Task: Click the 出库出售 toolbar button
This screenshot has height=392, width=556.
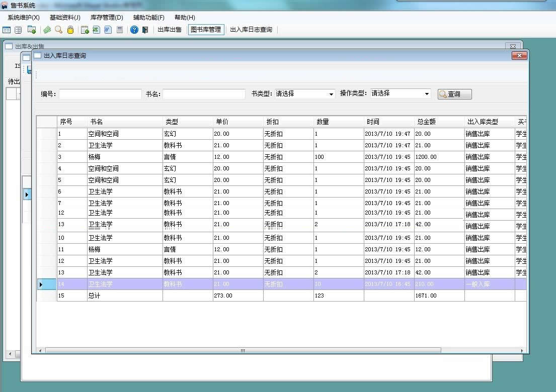Action: pyautogui.click(x=170, y=30)
